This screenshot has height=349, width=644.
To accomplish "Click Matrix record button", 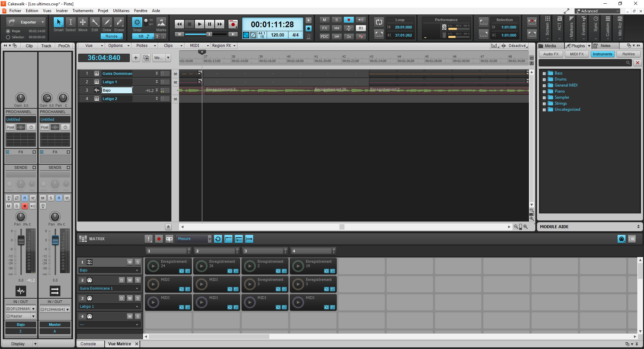I will (159, 239).
